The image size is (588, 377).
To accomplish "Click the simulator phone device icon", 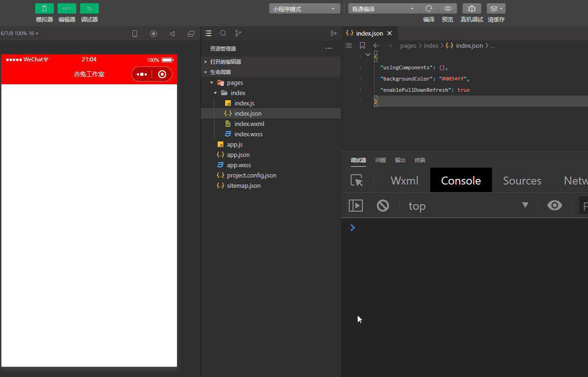I will pyautogui.click(x=135, y=34).
